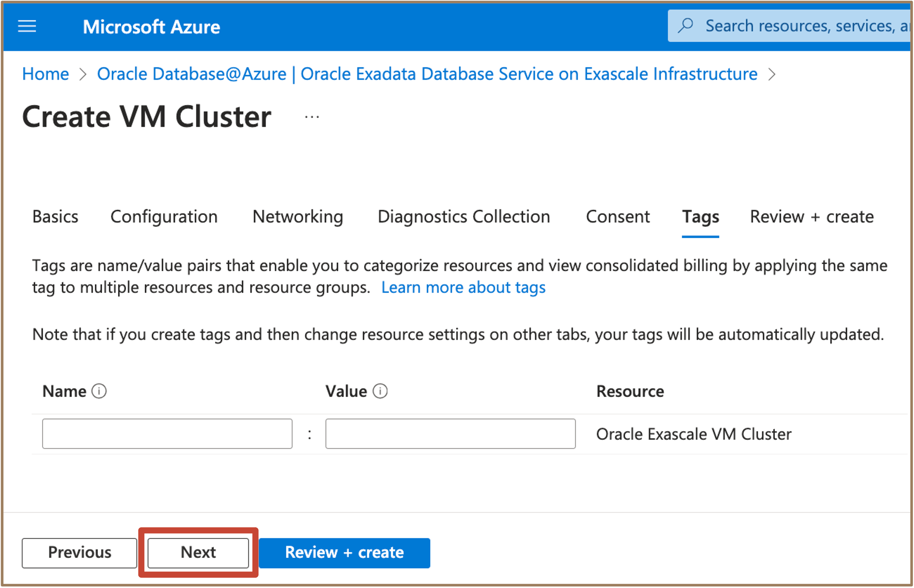Go to Diagnostics Collection tab

click(464, 217)
